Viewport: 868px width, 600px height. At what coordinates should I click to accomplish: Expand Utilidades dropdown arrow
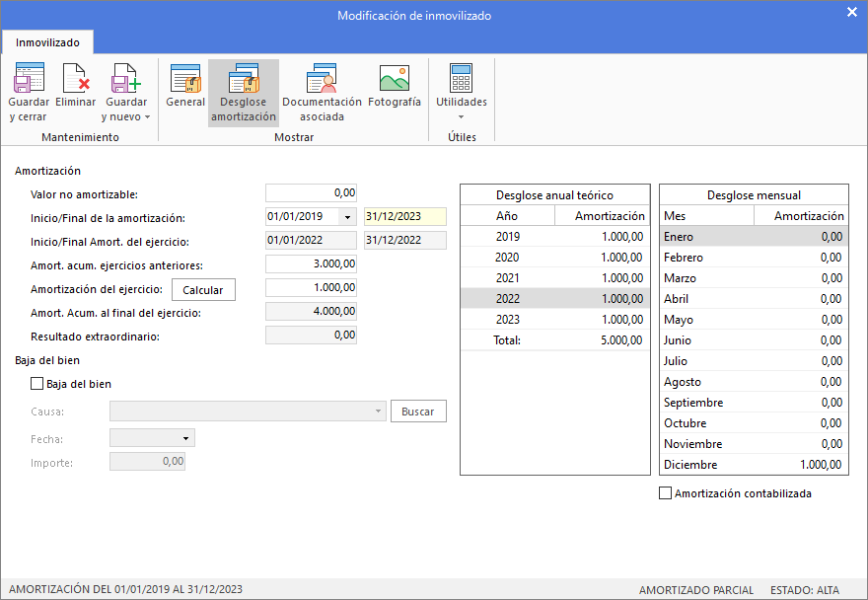click(x=462, y=116)
